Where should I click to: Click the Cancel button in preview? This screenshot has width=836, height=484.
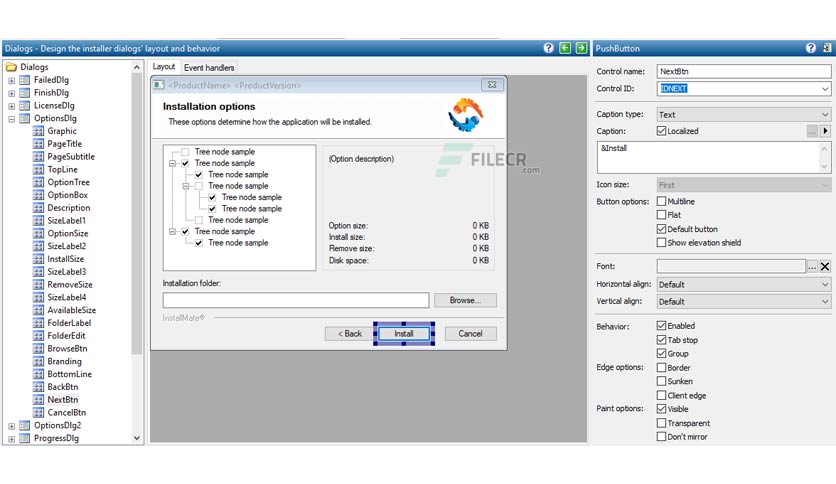pos(470,334)
